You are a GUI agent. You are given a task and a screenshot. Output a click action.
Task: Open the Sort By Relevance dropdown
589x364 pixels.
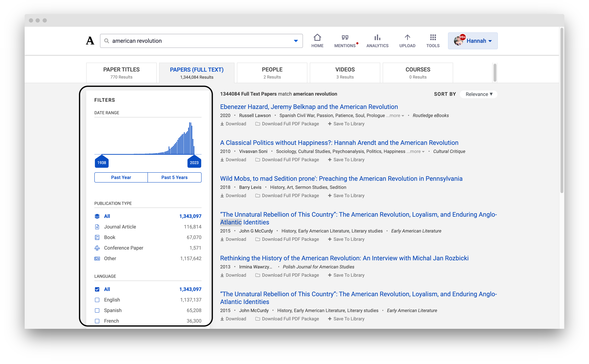click(x=478, y=94)
